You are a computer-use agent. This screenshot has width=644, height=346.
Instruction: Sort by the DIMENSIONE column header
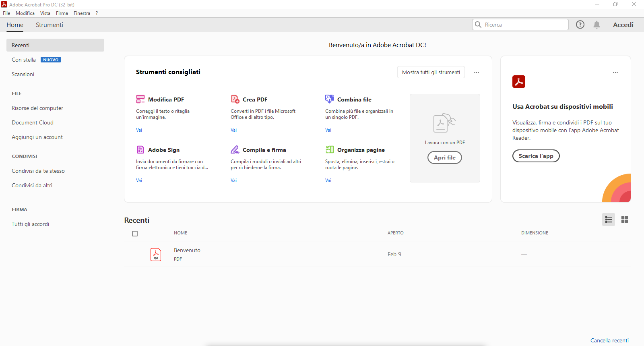[x=535, y=233]
